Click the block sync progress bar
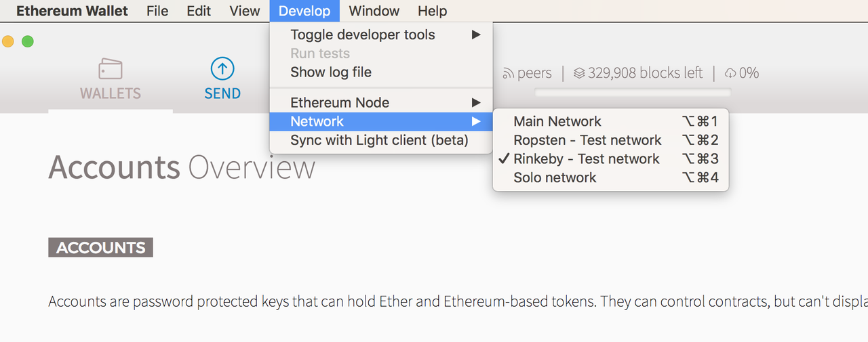 click(633, 92)
